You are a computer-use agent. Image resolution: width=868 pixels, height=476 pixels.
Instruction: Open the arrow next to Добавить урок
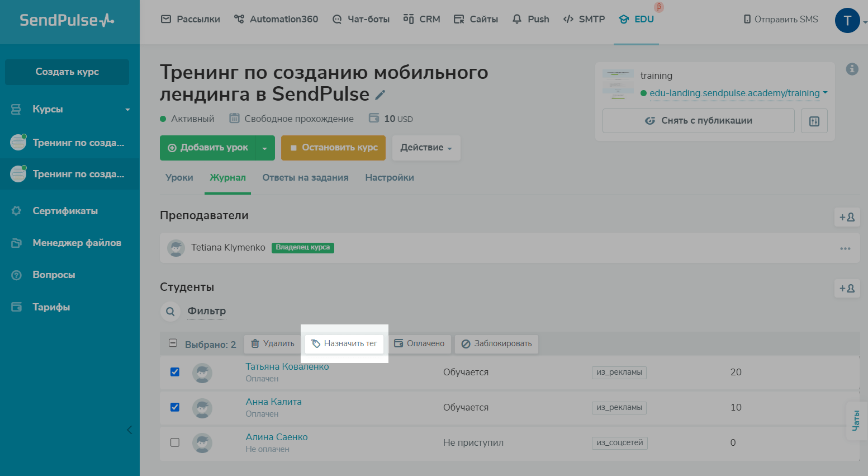coord(265,148)
